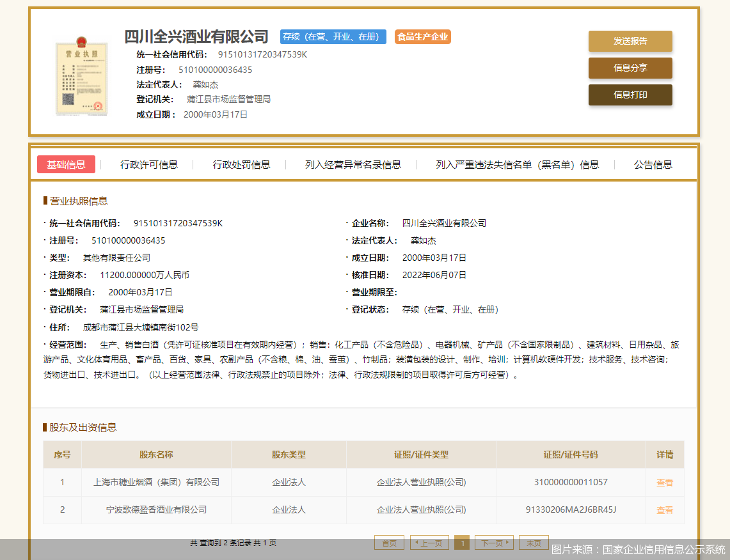The height and width of the screenshot is (560, 730).
Task: Click the address 成都市蒲江县大塘镇南街102号
Action: (x=141, y=327)
